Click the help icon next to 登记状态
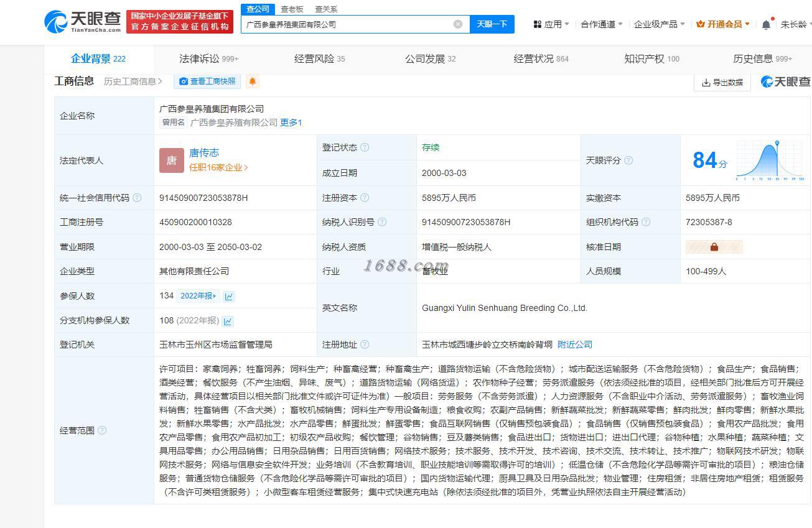This screenshot has width=812, height=528. pos(365,147)
